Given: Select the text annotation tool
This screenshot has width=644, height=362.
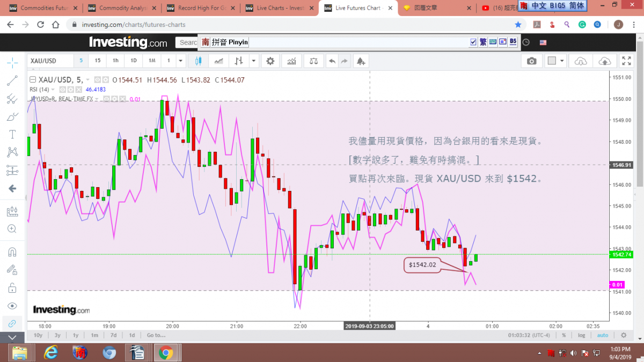Looking at the screenshot, I should point(12,134).
